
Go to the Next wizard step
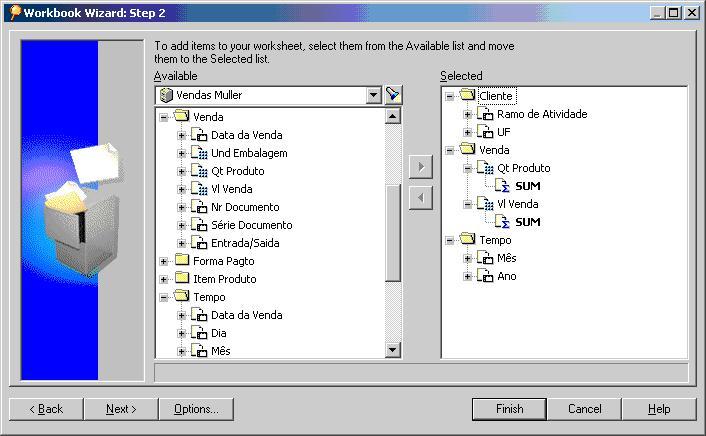[x=121, y=409]
